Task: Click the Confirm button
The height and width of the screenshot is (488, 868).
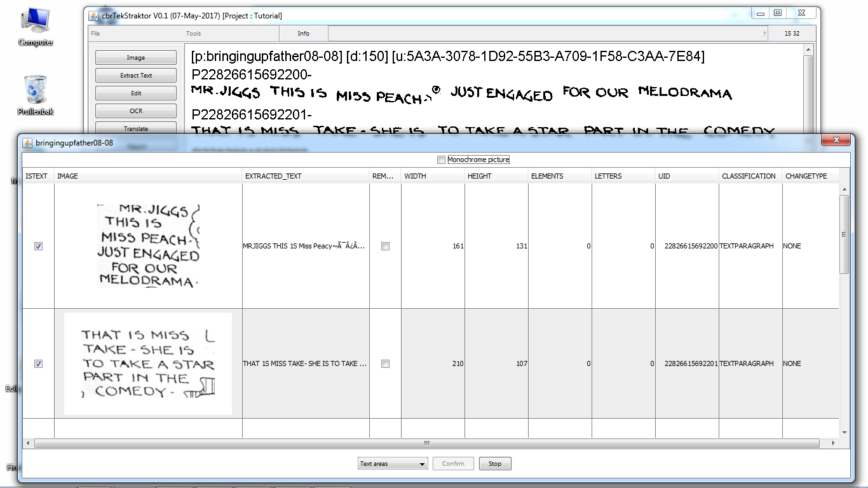Action: pyautogui.click(x=453, y=464)
